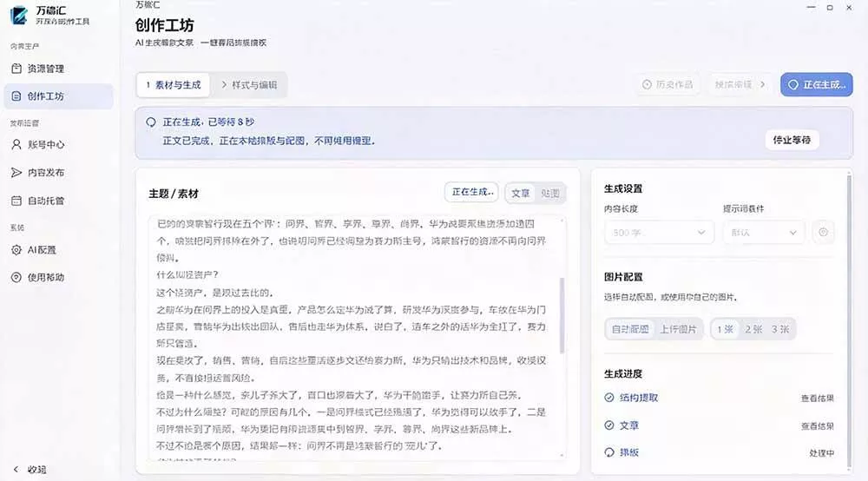
Task: View result for 文章 step
Action: 817,426
